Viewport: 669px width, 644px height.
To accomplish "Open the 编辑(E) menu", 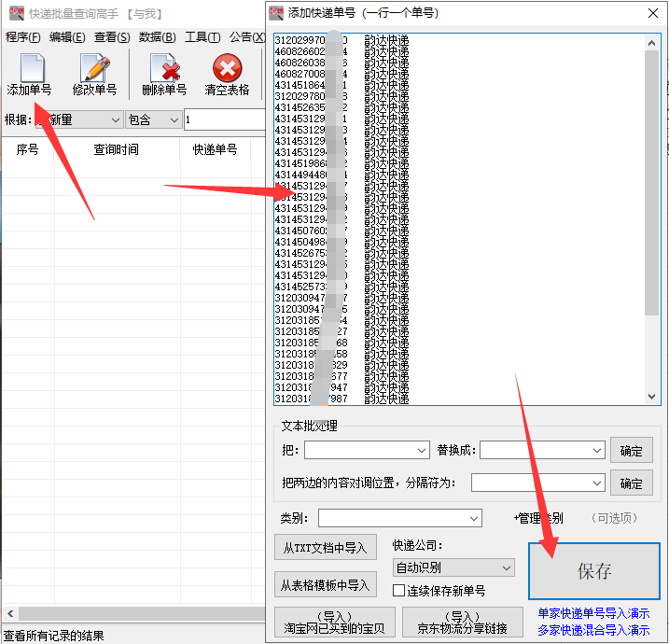I will (x=67, y=37).
